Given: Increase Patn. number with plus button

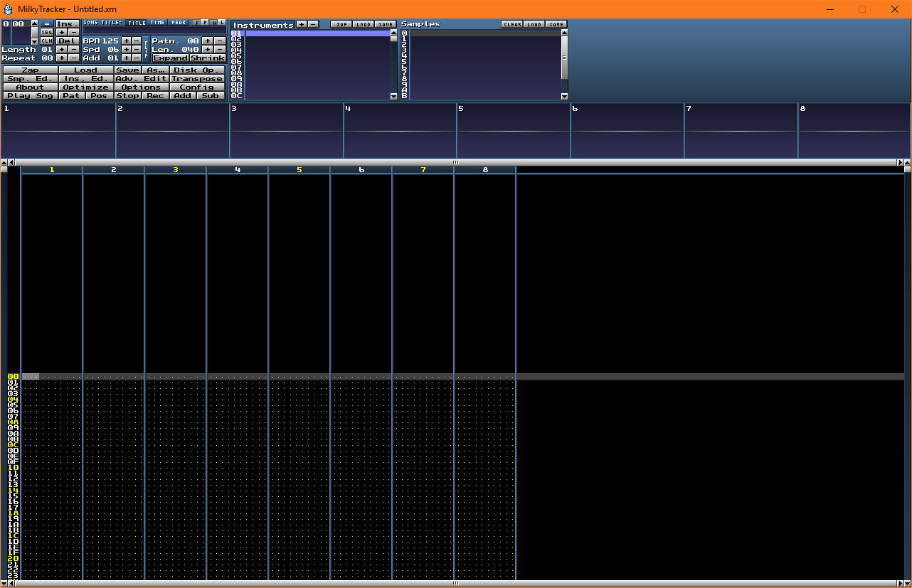Looking at the screenshot, I should [x=207, y=41].
